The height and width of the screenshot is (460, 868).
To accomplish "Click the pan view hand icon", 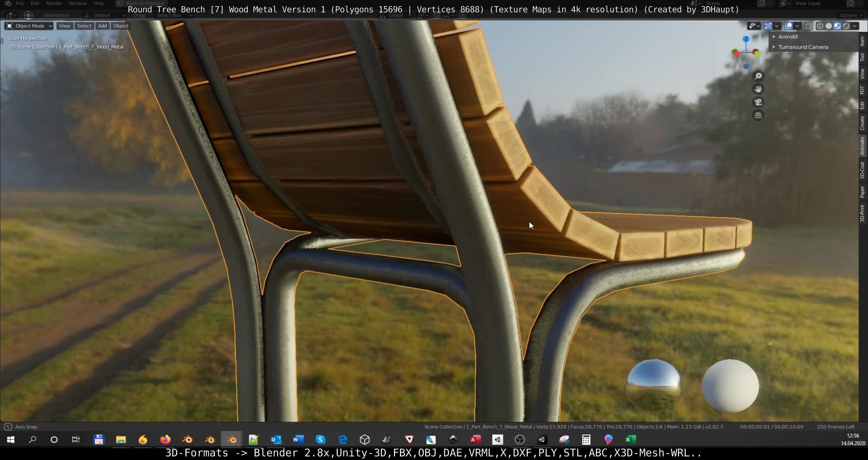I will tap(758, 89).
